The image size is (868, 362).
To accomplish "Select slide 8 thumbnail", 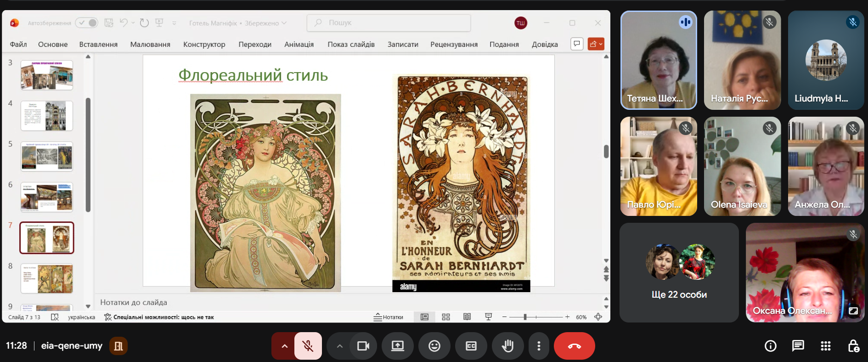I will tap(47, 278).
